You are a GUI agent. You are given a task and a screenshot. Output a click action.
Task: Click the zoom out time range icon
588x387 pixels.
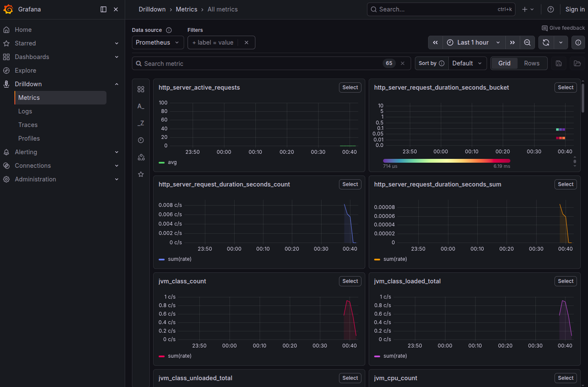tap(527, 43)
